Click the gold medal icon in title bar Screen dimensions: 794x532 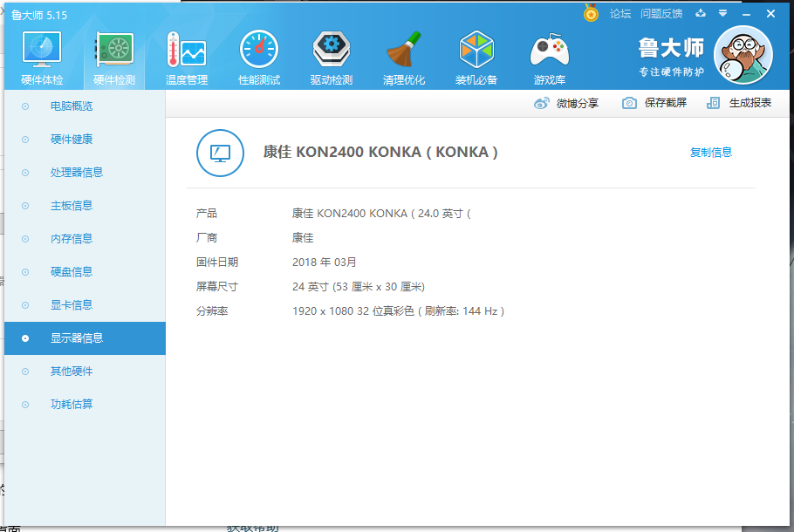click(x=592, y=13)
